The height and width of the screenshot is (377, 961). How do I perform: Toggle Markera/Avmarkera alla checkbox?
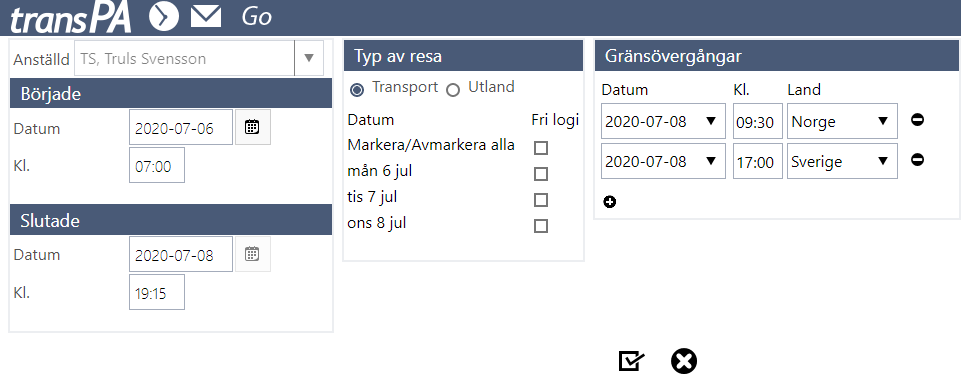point(541,148)
